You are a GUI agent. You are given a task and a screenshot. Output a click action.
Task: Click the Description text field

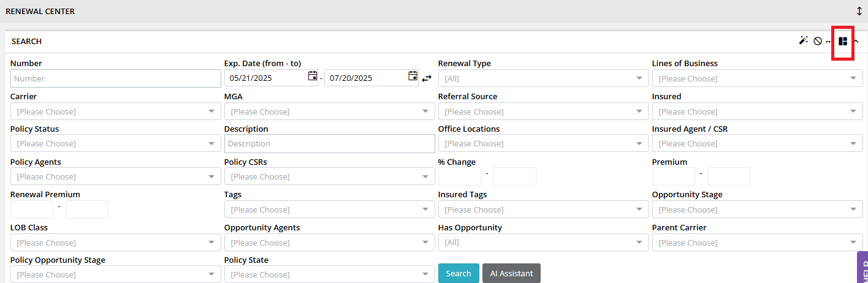(330, 143)
